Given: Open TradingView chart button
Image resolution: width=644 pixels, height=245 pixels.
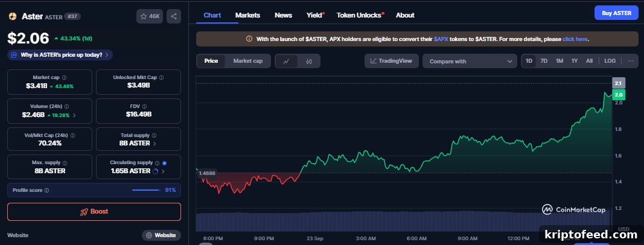Looking at the screenshot, I should click(392, 61).
